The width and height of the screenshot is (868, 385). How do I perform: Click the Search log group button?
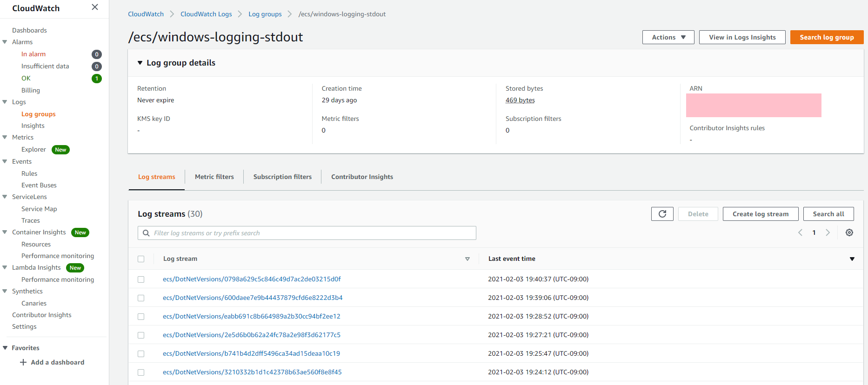[827, 37]
